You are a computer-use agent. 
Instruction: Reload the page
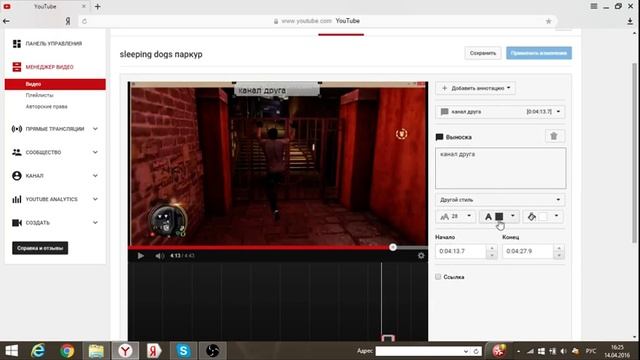pos(84,21)
